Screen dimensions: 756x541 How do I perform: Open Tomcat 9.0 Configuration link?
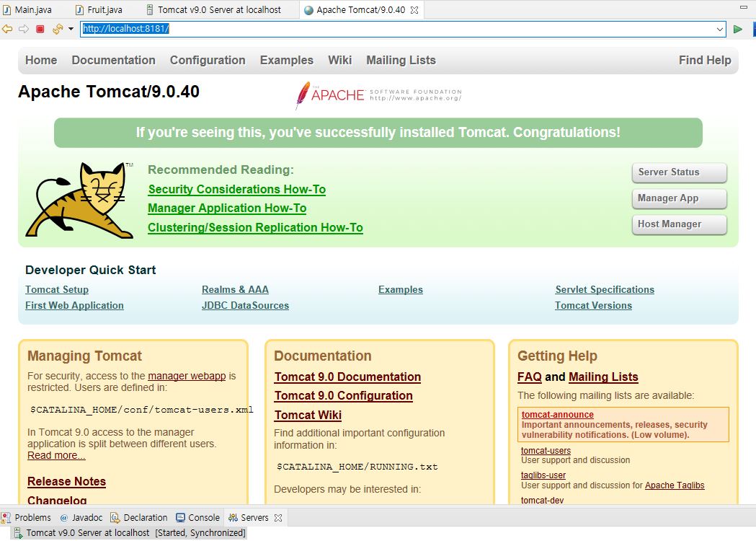(x=343, y=396)
